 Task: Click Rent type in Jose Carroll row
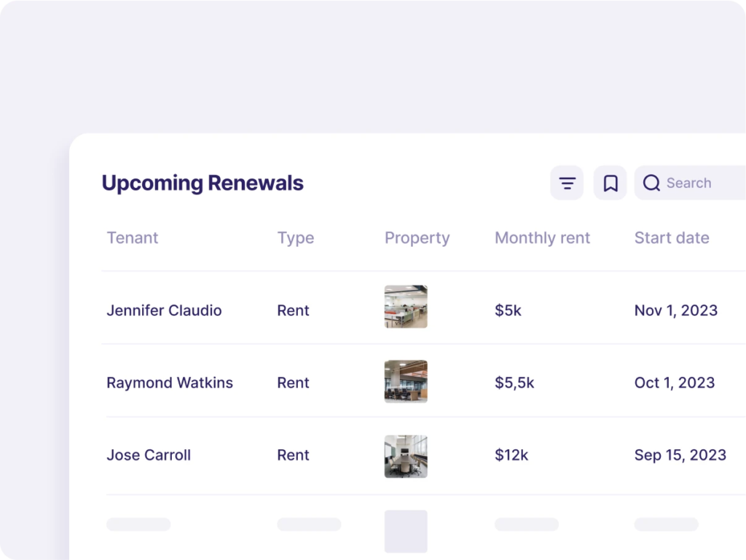(293, 455)
